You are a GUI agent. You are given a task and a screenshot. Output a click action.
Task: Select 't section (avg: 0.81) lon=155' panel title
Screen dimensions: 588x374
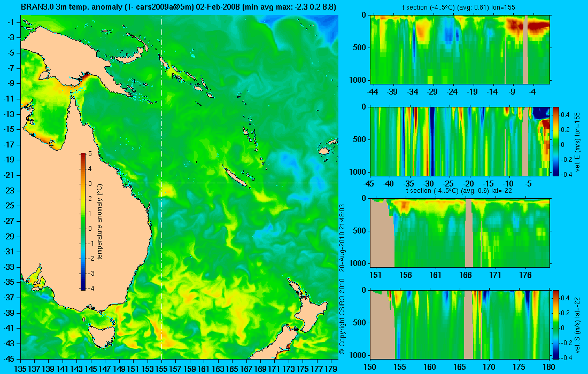[460, 7]
